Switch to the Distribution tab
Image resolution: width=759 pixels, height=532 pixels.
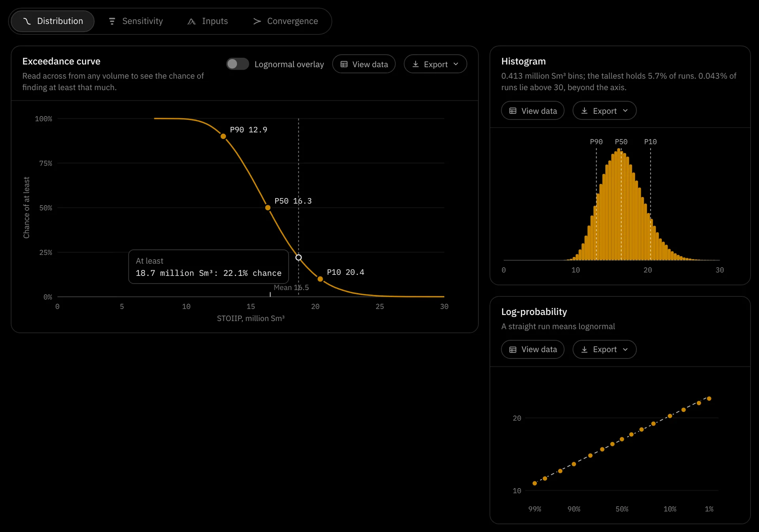[53, 21]
